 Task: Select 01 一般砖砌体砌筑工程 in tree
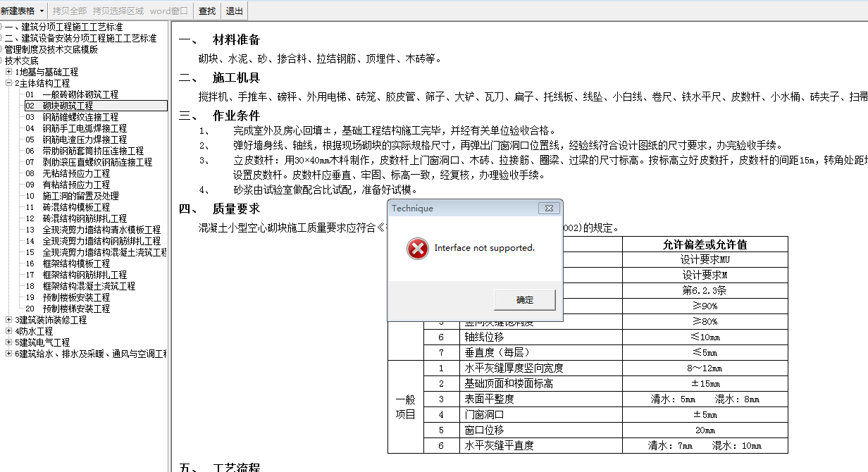click(x=80, y=94)
